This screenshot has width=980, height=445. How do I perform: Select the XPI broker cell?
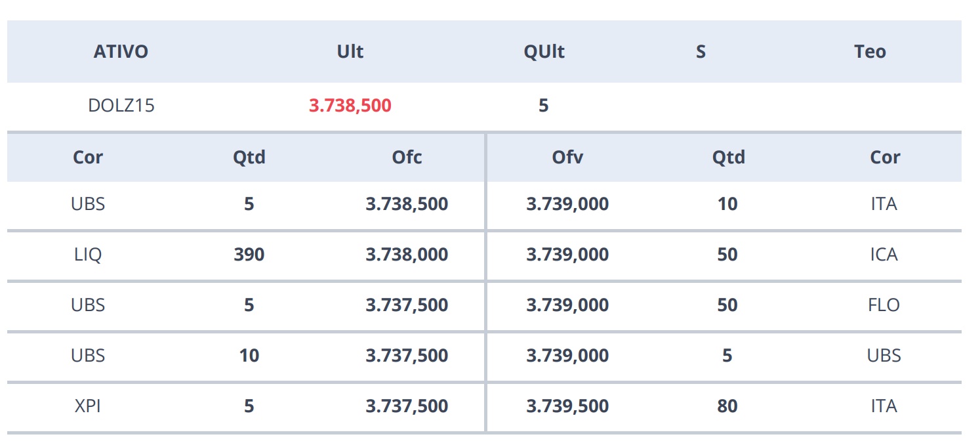88,406
